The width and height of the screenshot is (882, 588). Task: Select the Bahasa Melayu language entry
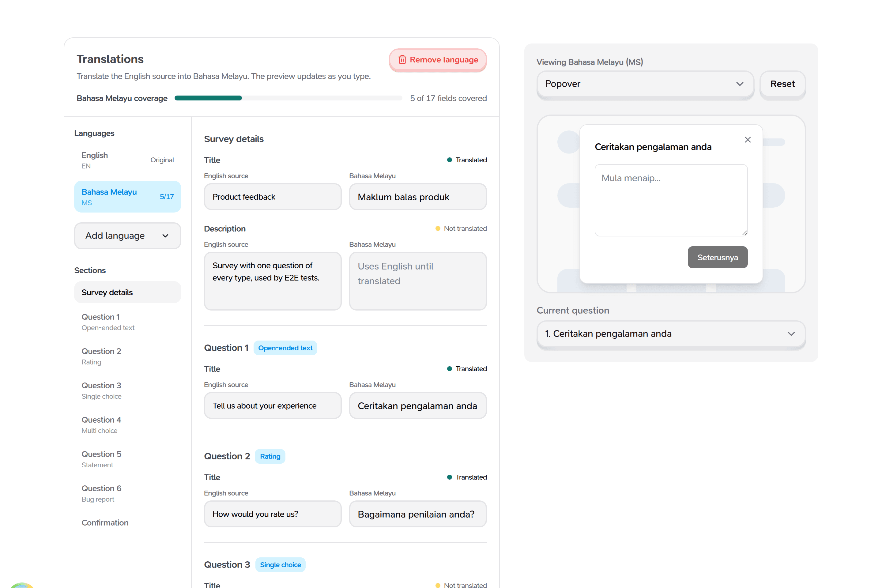click(127, 197)
